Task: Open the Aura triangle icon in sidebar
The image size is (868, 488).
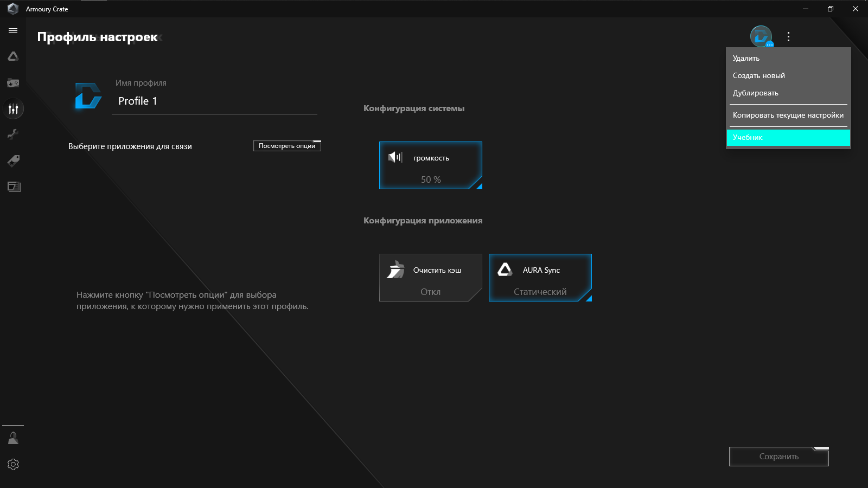Action: point(13,56)
